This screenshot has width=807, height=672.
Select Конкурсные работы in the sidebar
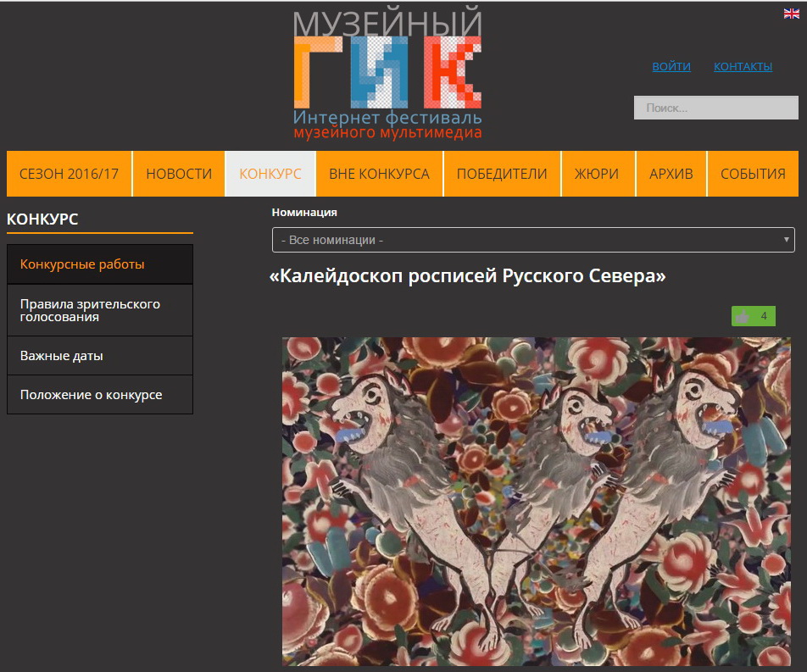pyautogui.click(x=100, y=264)
